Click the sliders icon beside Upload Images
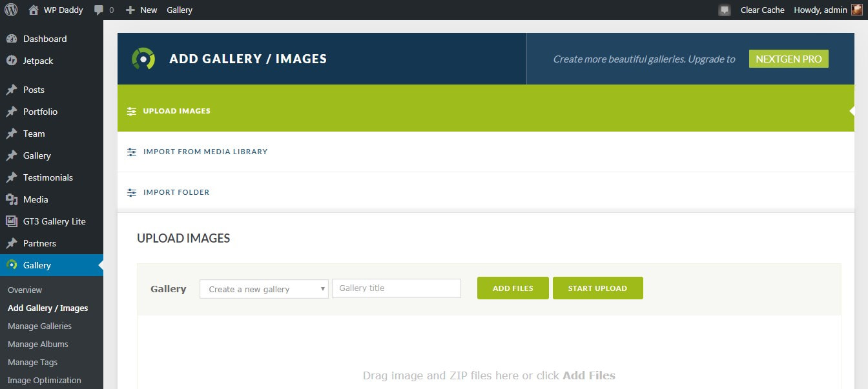 pyautogui.click(x=132, y=111)
